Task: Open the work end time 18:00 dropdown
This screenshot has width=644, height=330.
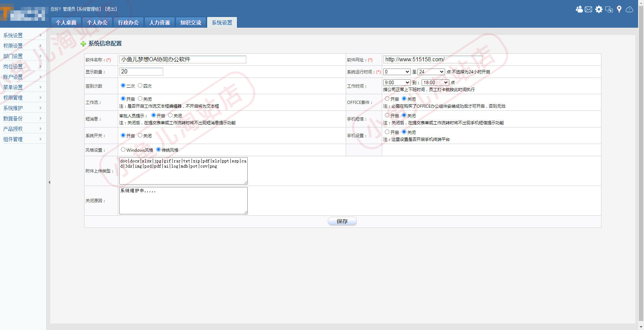Action: point(435,82)
